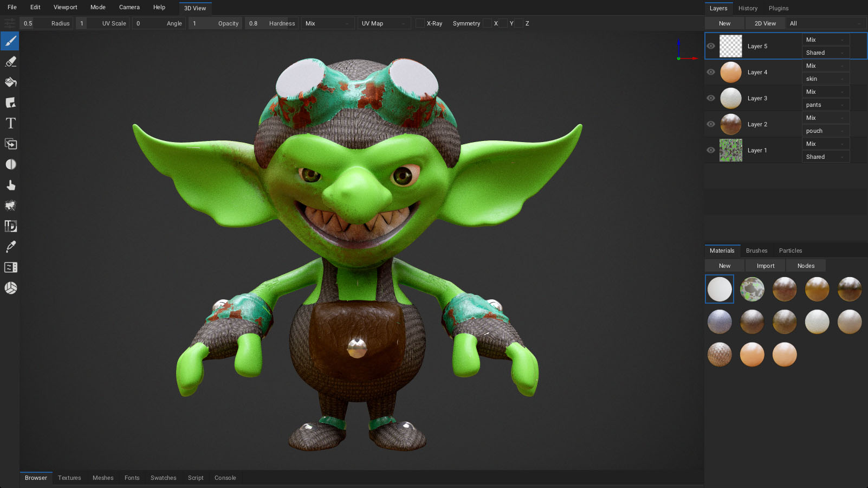Toggle symmetry on the X axis
The height and width of the screenshot is (488, 868).
[x=488, y=23]
